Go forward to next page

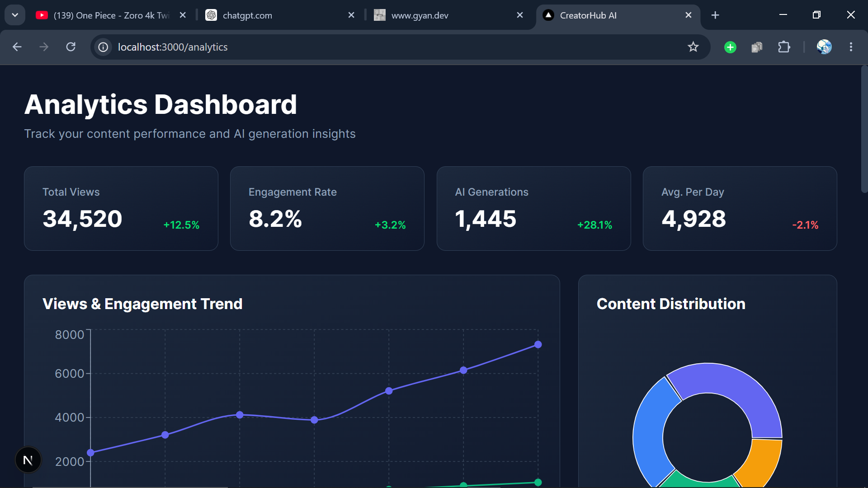44,47
